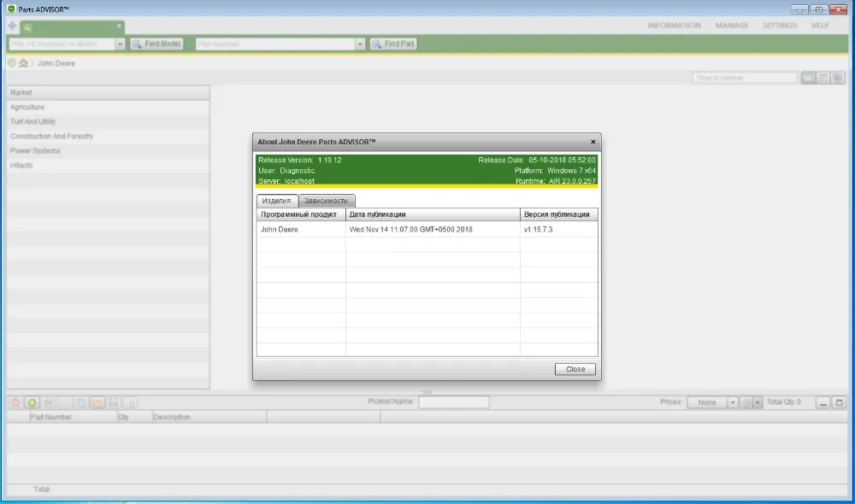This screenshot has width=855, height=504.
Task: Open the MANAGE menu
Action: (732, 25)
